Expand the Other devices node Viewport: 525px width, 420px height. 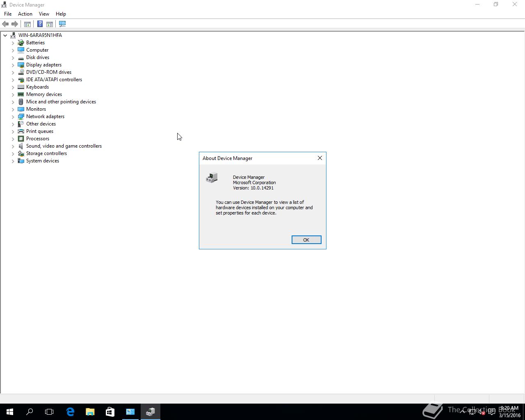(x=13, y=124)
